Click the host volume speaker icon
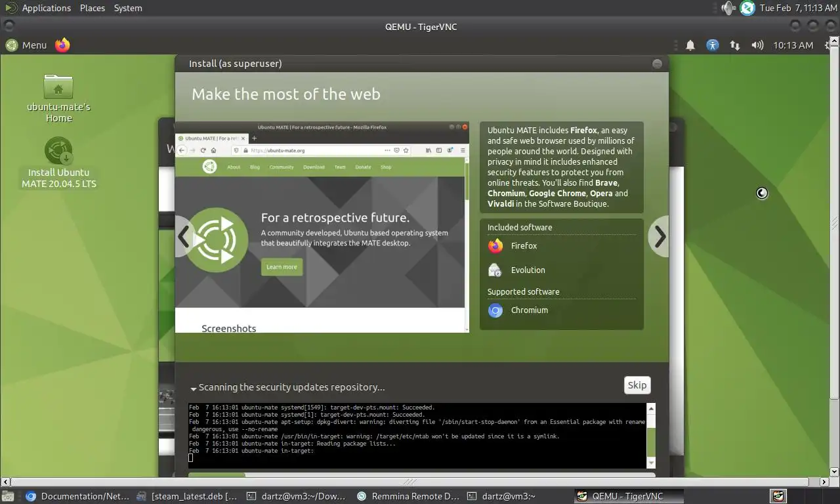 728,8
